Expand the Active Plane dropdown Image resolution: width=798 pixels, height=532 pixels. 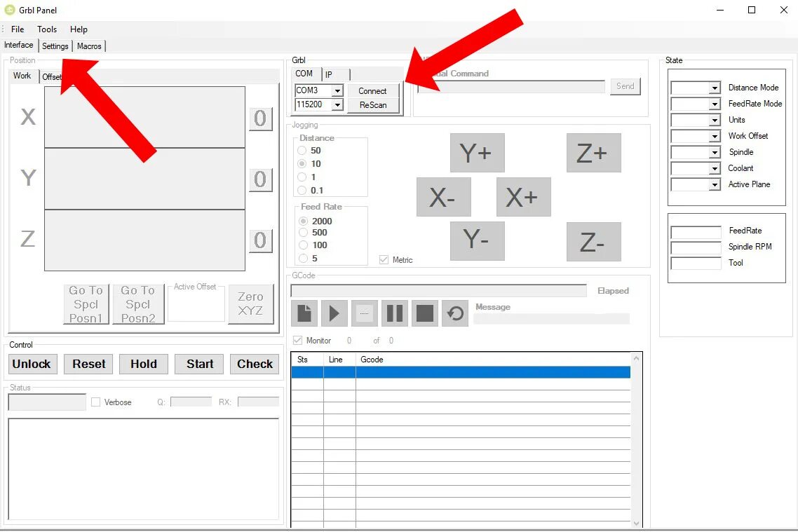pos(715,184)
